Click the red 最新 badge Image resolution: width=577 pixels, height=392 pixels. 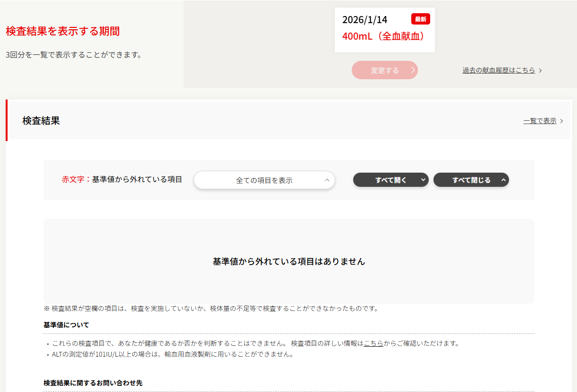point(420,19)
